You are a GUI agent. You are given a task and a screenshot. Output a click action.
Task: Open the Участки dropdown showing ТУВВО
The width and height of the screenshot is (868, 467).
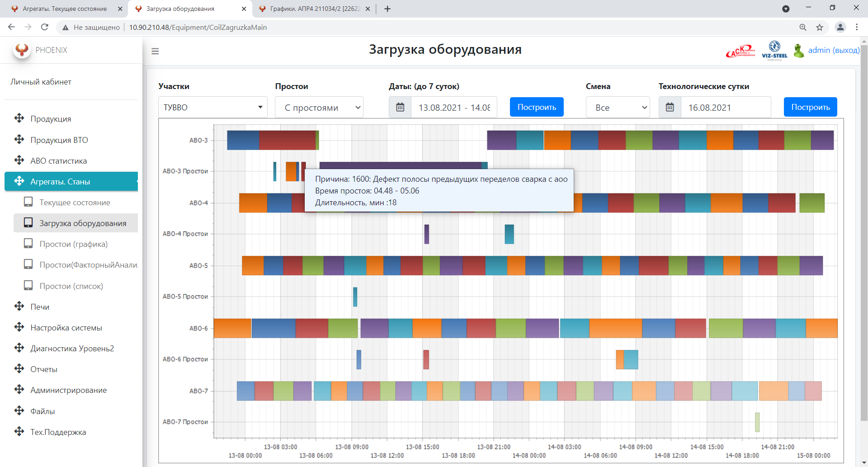coord(212,107)
